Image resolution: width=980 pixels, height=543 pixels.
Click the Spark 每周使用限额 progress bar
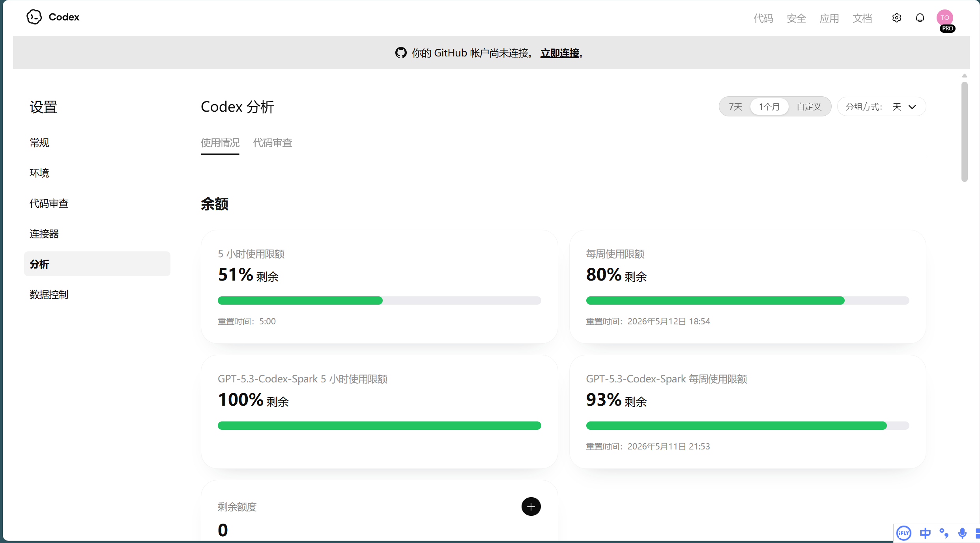pyautogui.click(x=748, y=425)
